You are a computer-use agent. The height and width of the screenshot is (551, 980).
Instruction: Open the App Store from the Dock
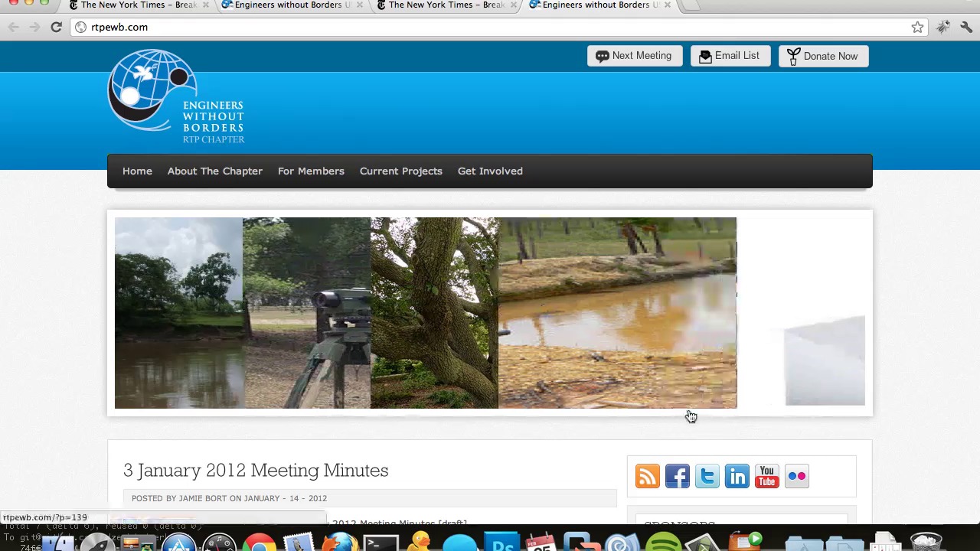click(x=179, y=542)
